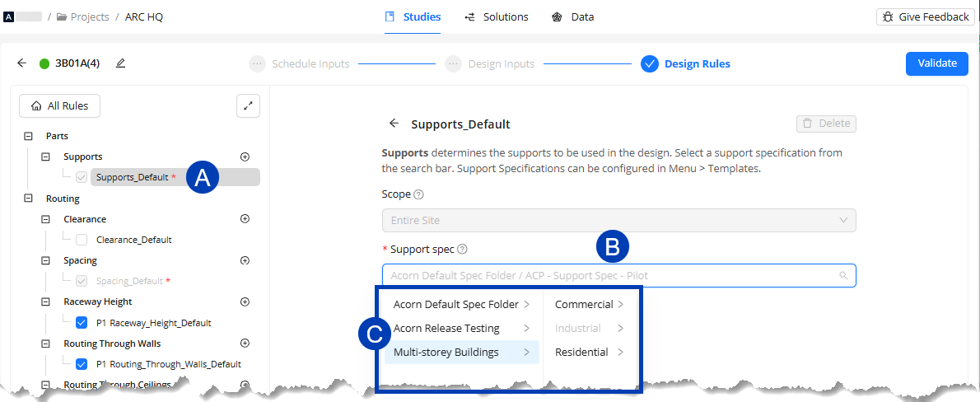This screenshot has width=980, height=402.
Task: Toggle the Spacing_Default checkbox
Action: [x=82, y=282]
